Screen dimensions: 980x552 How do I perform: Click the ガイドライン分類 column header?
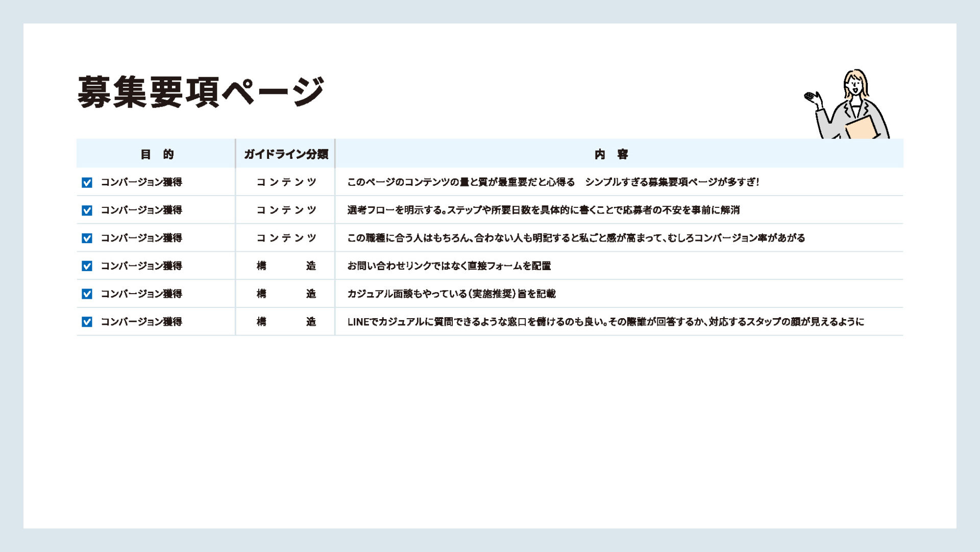click(286, 154)
